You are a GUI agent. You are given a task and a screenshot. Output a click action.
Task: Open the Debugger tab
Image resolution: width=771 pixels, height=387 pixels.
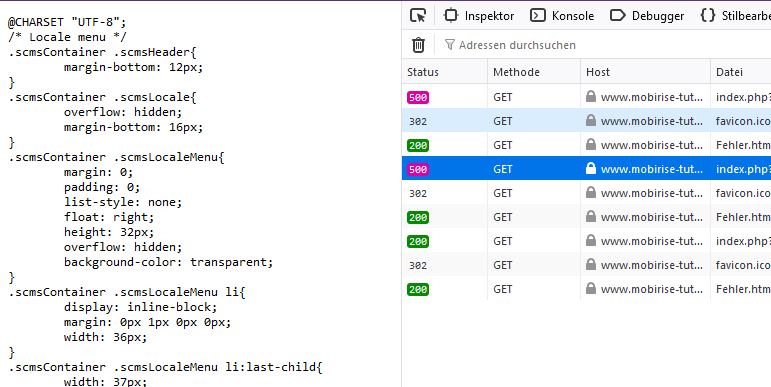tap(647, 16)
